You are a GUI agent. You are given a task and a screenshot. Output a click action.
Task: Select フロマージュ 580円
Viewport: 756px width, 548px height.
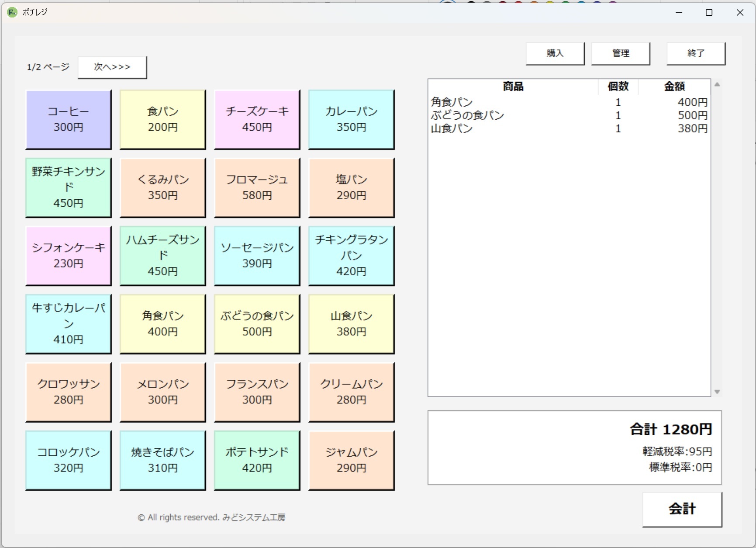[x=257, y=187]
